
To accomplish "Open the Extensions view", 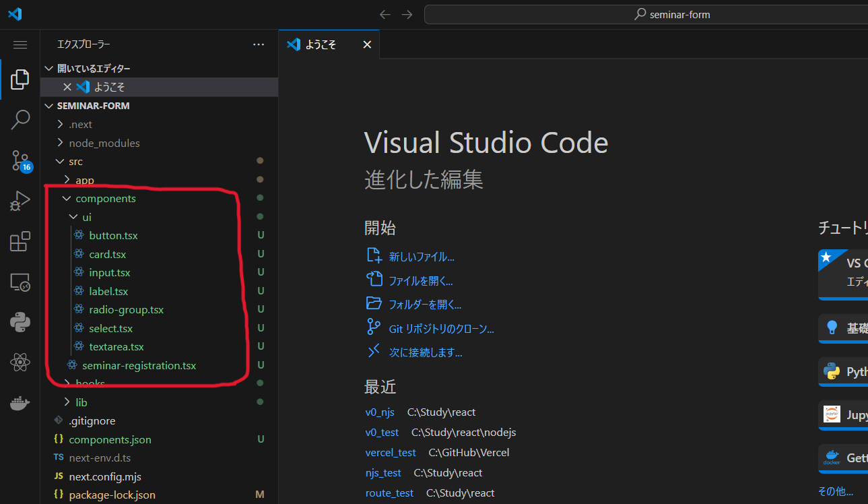I will 20,241.
